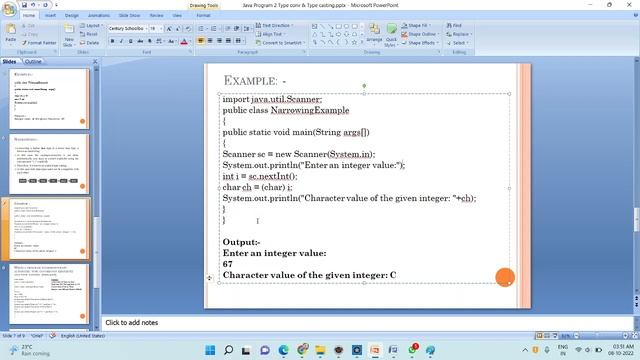Screen dimensions: 640x360
Task: Click the Undo icon in Quick Access Toolbar
Action: point(33,5)
